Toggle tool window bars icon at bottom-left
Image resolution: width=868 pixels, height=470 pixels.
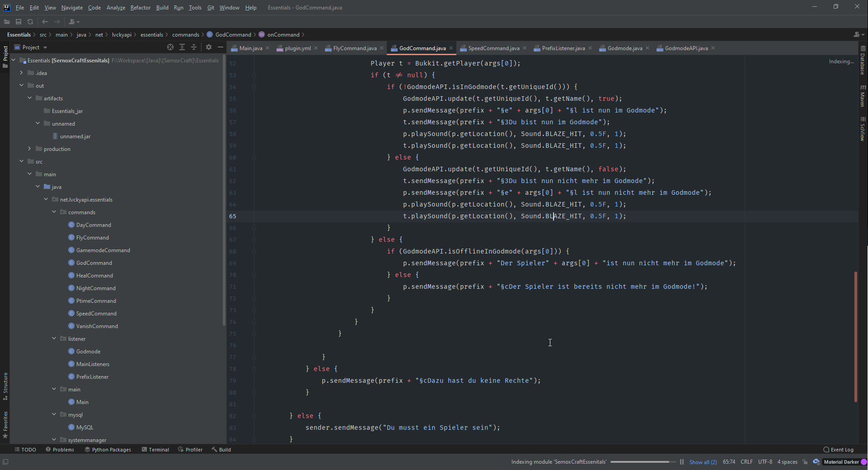(5, 462)
